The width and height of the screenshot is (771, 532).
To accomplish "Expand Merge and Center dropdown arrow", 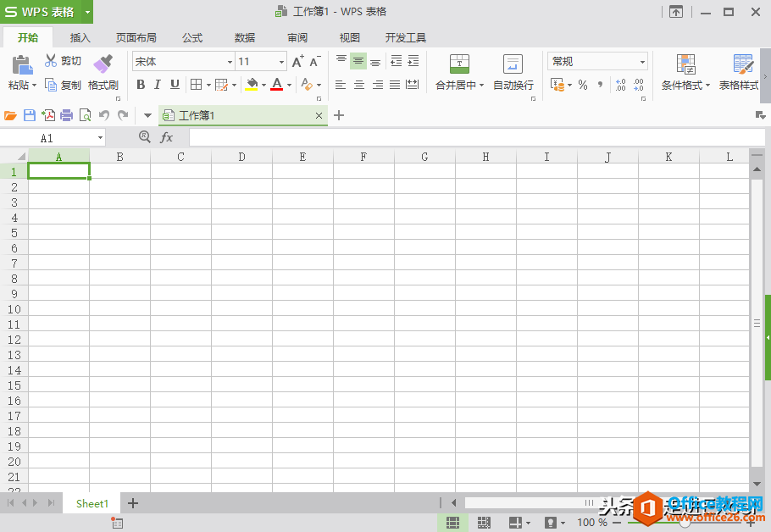I will (481, 85).
